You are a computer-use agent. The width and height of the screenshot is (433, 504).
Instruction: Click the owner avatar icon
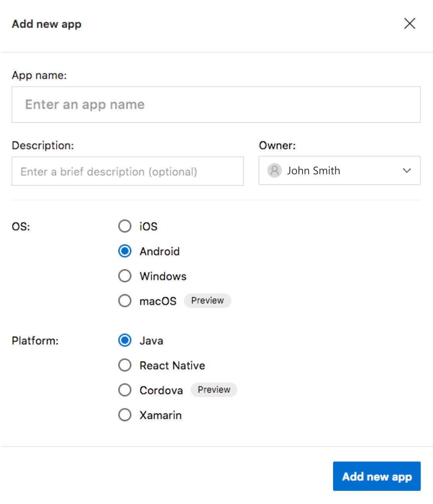click(274, 171)
